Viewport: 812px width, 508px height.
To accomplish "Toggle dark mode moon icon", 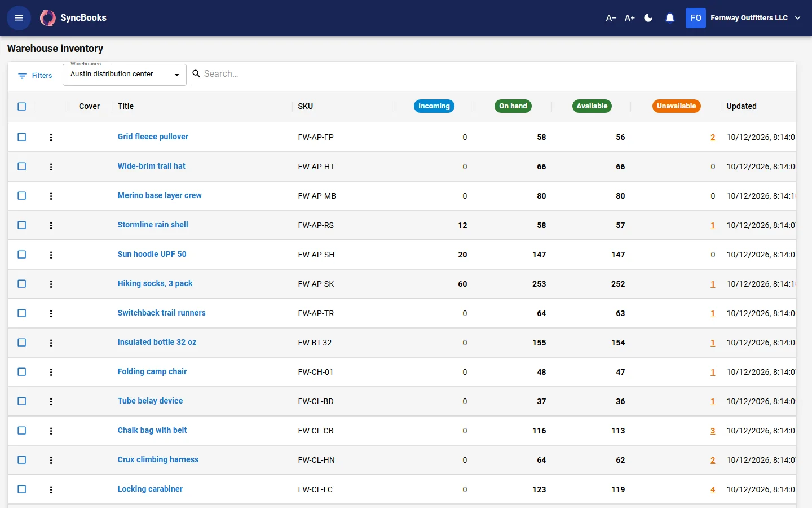I will click(648, 18).
